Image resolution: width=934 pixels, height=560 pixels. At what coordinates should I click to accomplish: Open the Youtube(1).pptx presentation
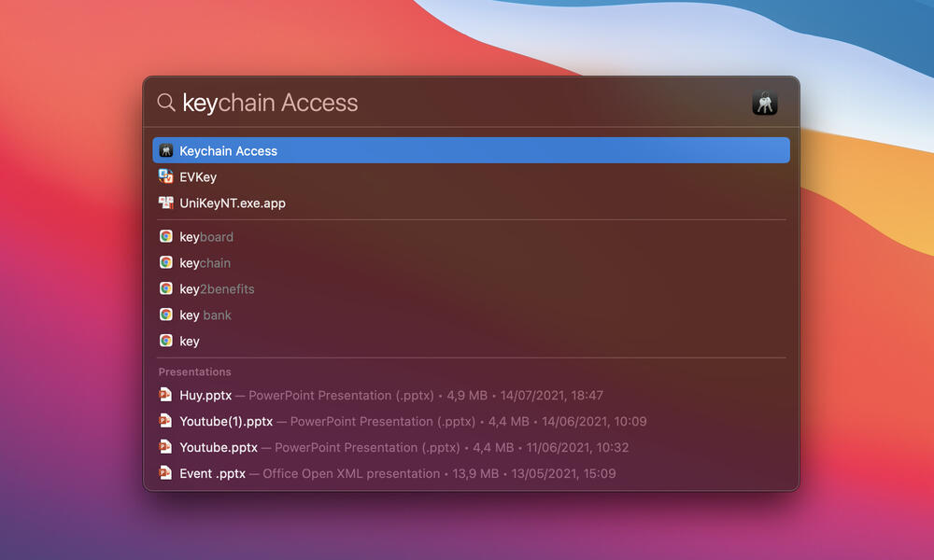click(x=471, y=421)
